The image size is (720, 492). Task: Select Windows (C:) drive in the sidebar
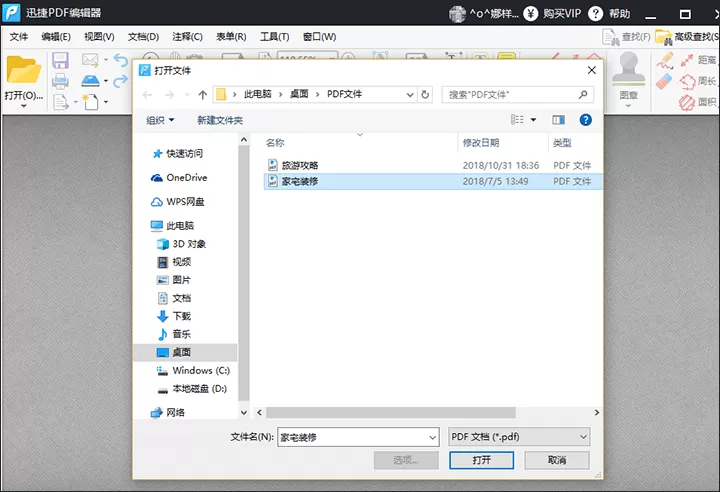pos(193,370)
